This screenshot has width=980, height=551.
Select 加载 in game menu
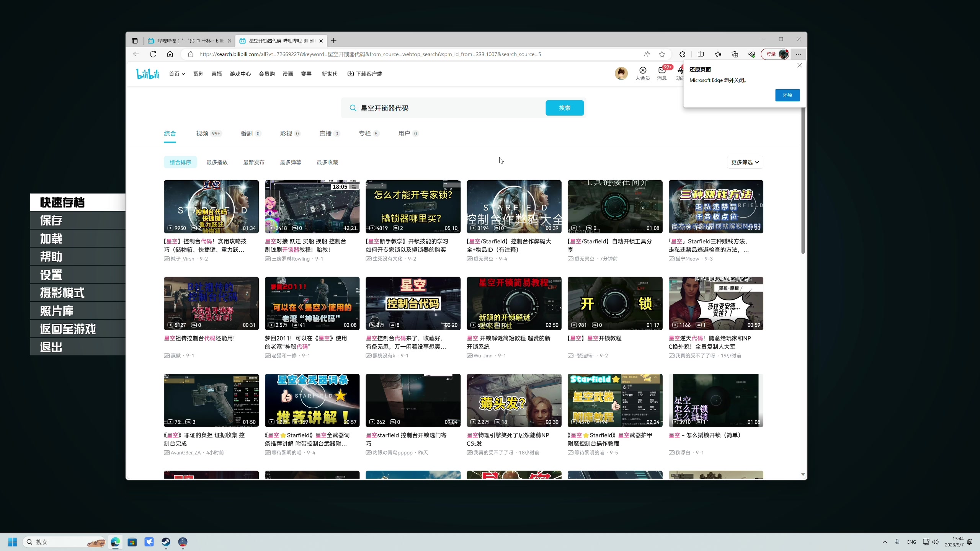tap(78, 238)
